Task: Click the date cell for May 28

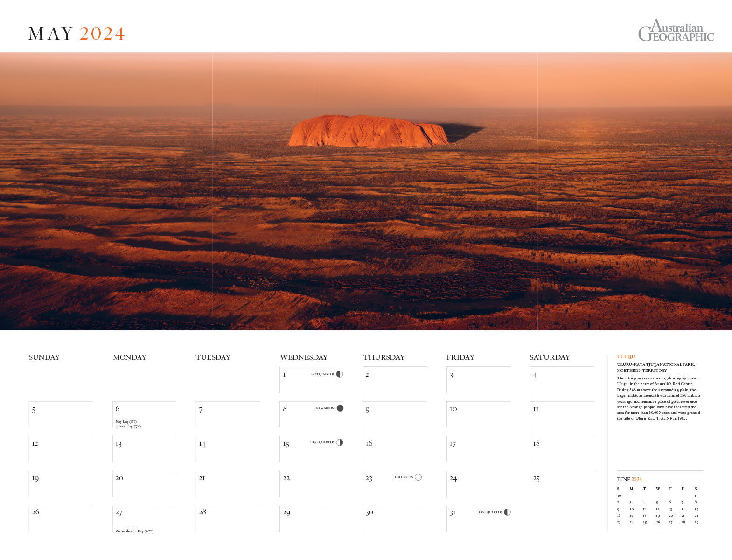Action: [228, 519]
